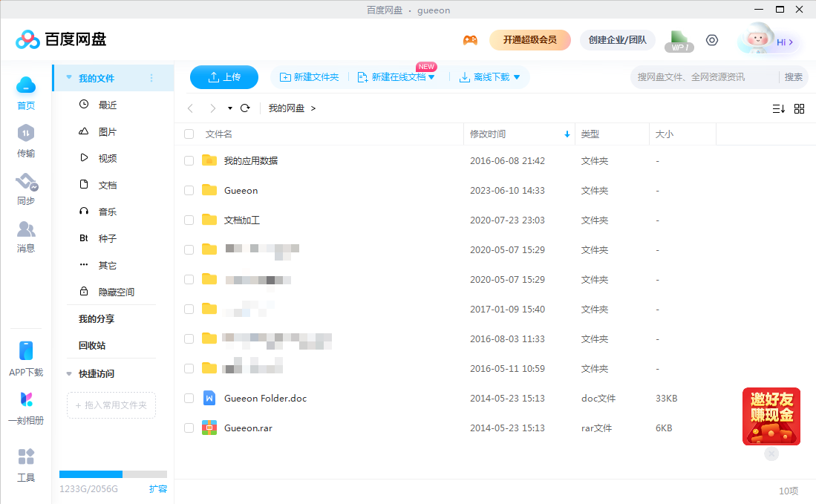Click the 上传 upload button
The image size is (816, 504).
click(223, 77)
